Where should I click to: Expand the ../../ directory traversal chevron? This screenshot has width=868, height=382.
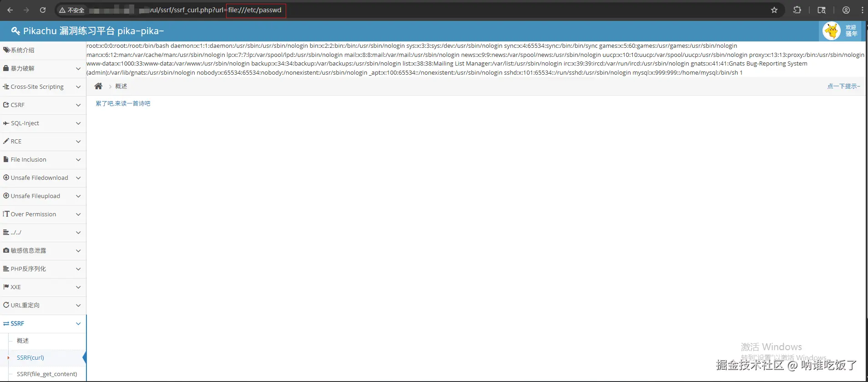pyautogui.click(x=78, y=233)
